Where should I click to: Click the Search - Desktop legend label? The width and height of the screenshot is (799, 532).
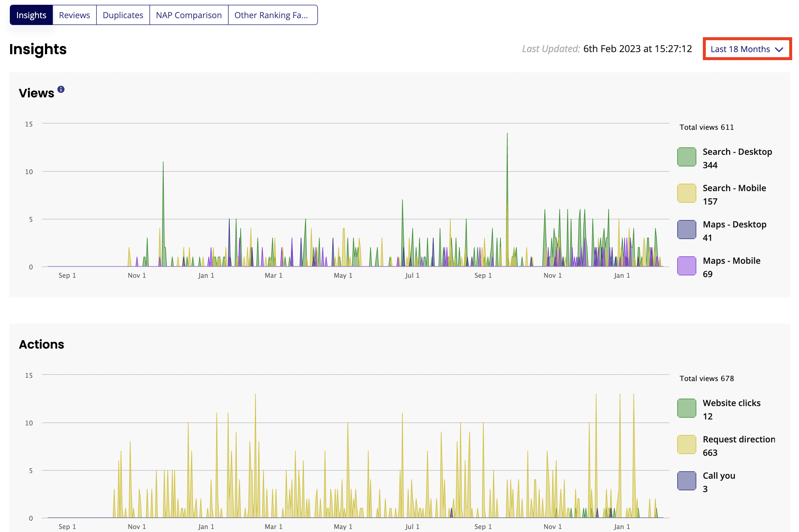click(737, 152)
